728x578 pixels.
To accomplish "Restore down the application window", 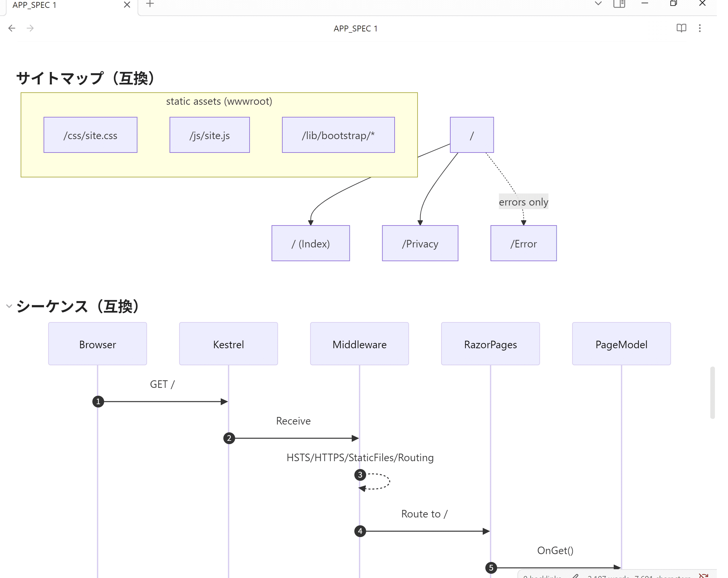I will coord(673,4).
